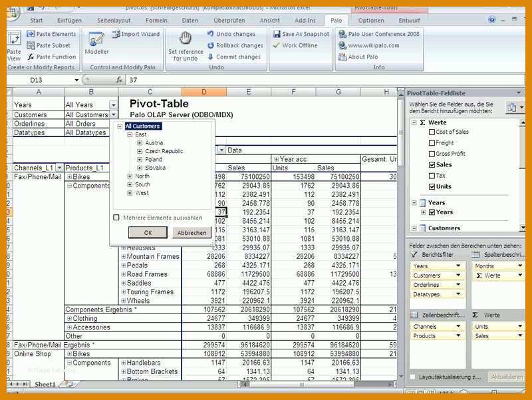Check Mehrere Elemente auswählen checkbox
The image size is (532, 400).
click(116, 218)
